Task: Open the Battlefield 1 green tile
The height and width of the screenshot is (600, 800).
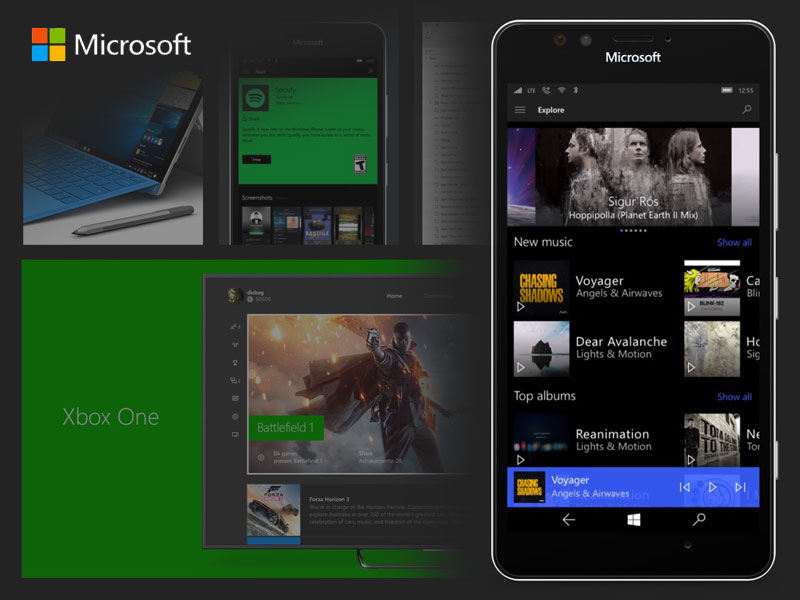Action: pos(286,428)
